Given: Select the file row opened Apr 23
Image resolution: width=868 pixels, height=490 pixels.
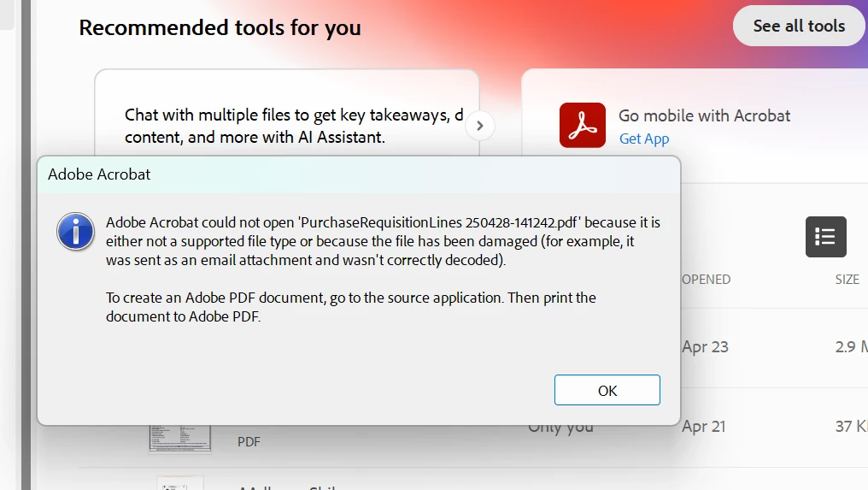Looking at the screenshot, I should 774,347.
